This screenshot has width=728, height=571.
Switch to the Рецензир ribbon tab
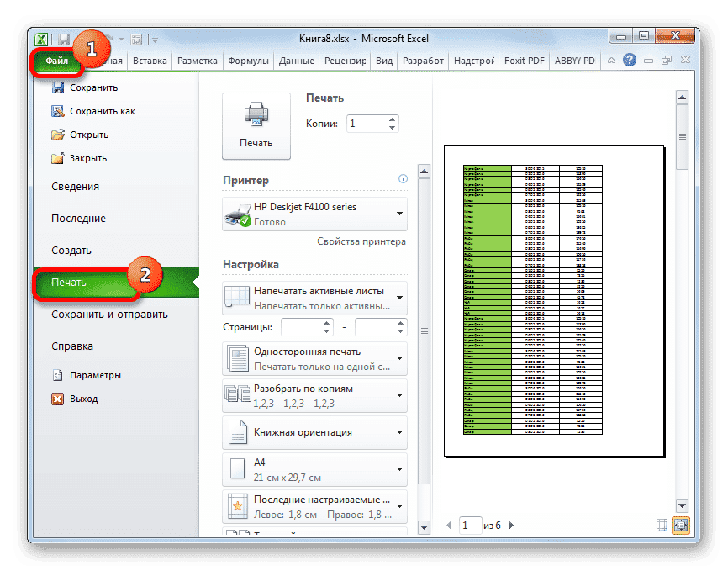coord(341,60)
